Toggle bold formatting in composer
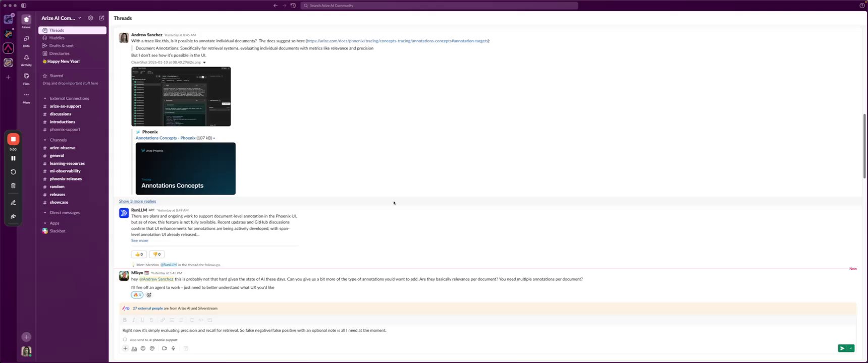This screenshot has height=363, width=868. tap(125, 320)
